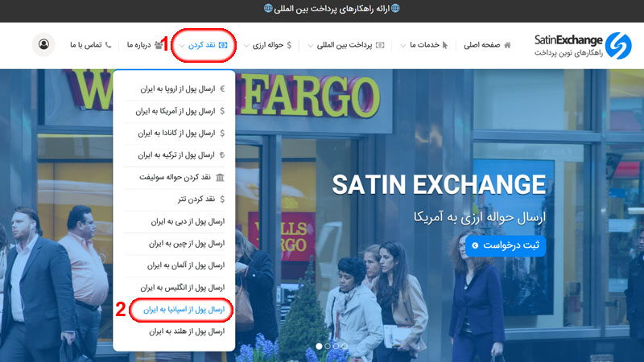Select the third carousel slide dot
The width and height of the screenshot is (644, 362).
pyautogui.click(x=336, y=347)
